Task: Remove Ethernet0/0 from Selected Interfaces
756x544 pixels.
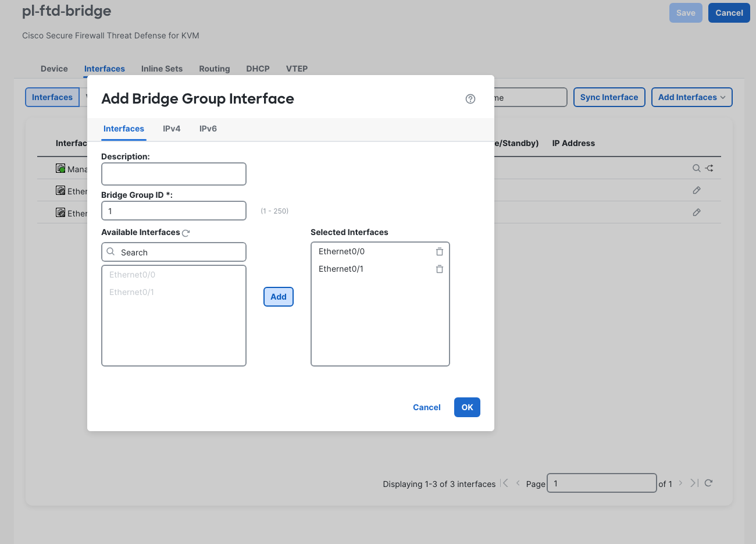Action: click(x=440, y=251)
